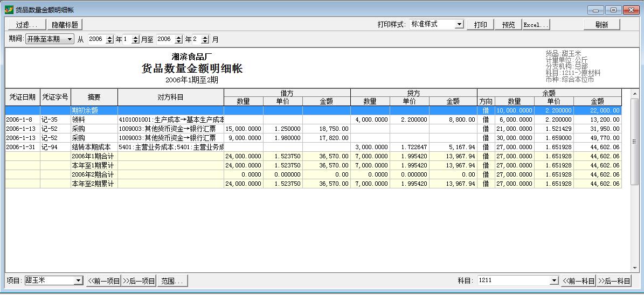
Task: Click the 打印 print button
Action: [480, 25]
